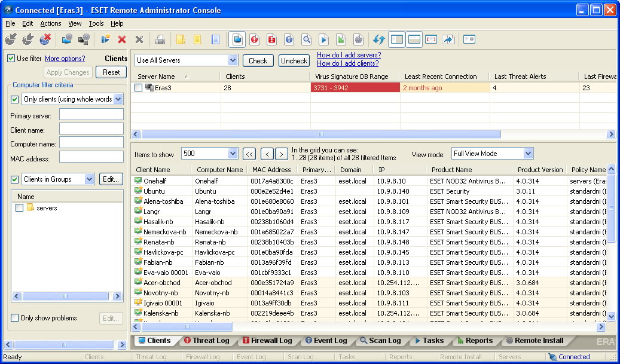This screenshot has width=620, height=364.
Task: Click the Remote Install gear toolbar icon
Action: (358, 39)
